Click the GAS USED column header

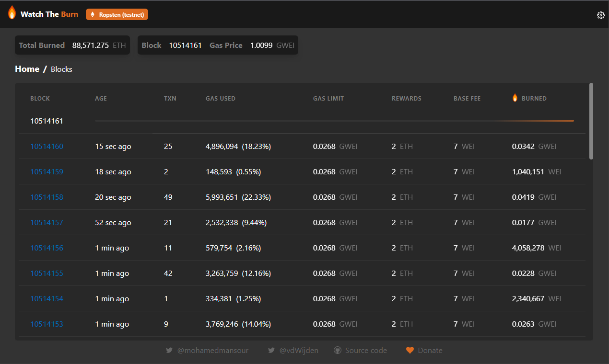(221, 98)
